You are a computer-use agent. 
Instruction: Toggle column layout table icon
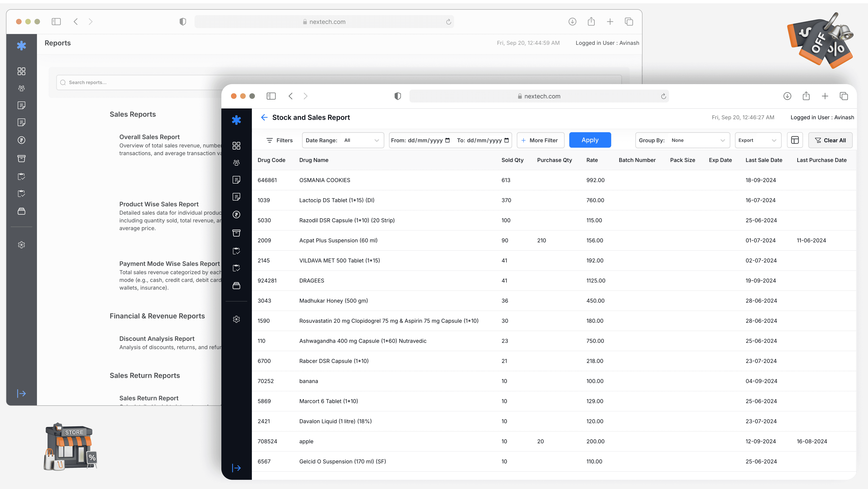pos(795,140)
